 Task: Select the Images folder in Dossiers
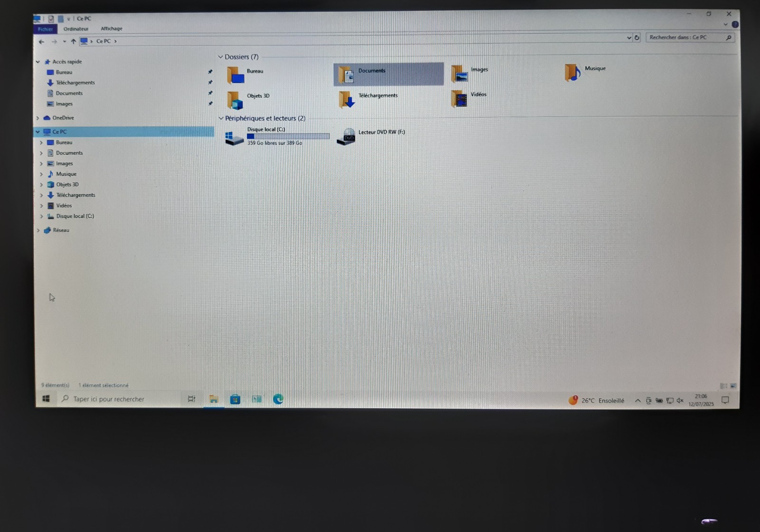(x=469, y=73)
